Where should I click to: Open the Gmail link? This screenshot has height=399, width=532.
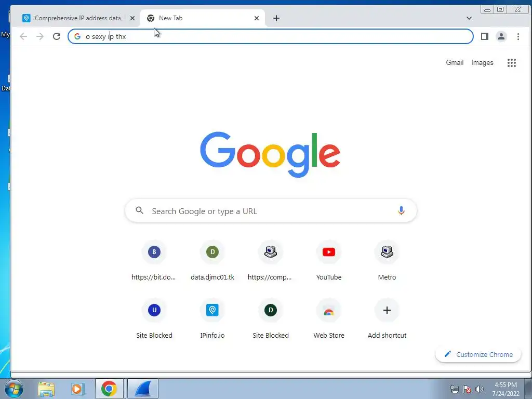coord(455,63)
